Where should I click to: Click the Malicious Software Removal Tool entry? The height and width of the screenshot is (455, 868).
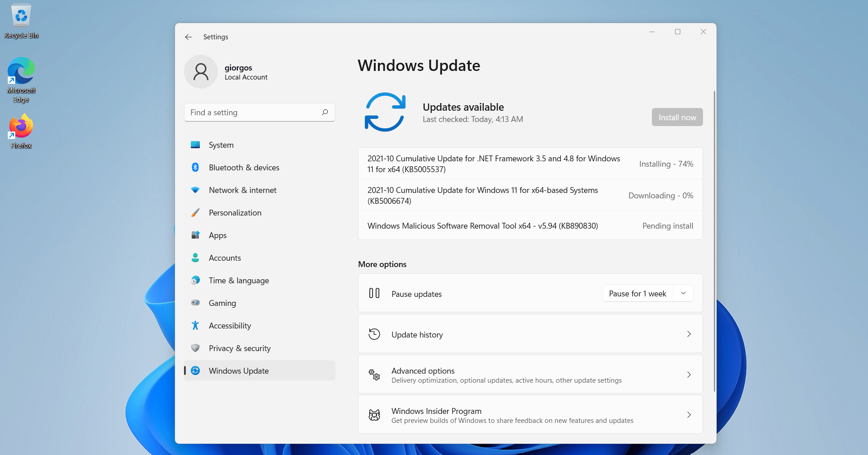coord(530,226)
